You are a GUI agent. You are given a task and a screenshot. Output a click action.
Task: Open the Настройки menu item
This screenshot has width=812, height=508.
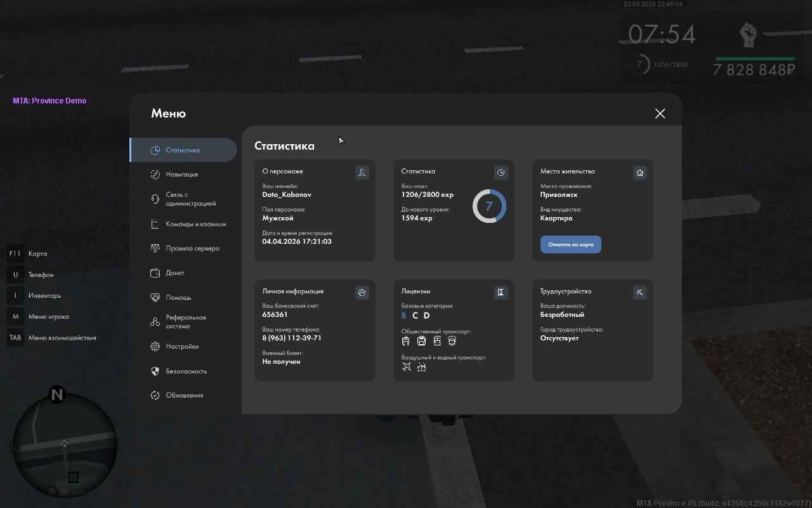pos(183,347)
